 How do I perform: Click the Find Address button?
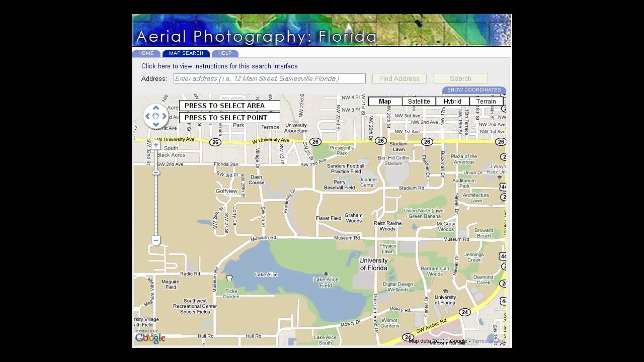pos(399,78)
